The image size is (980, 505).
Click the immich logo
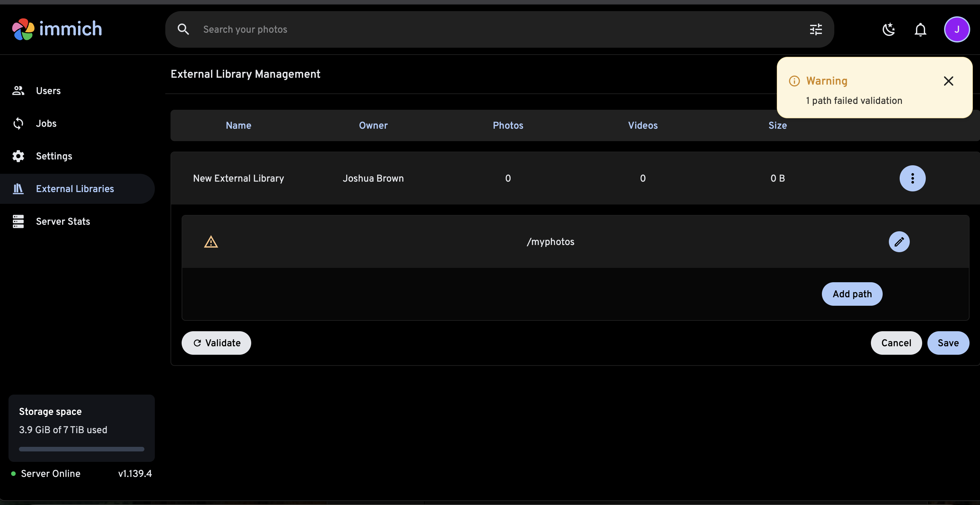click(x=57, y=29)
